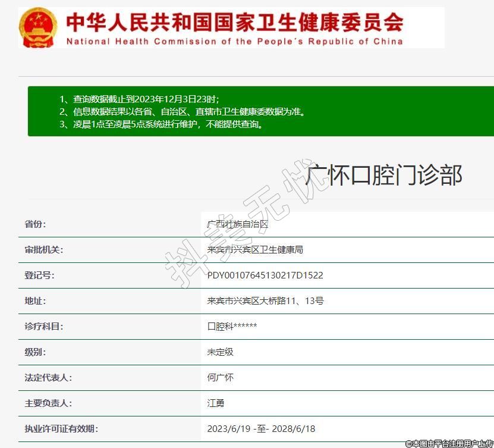Click registration number PDY00107645130217D1522
The width and height of the screenshot is (494, 448).
pos(265,275)
